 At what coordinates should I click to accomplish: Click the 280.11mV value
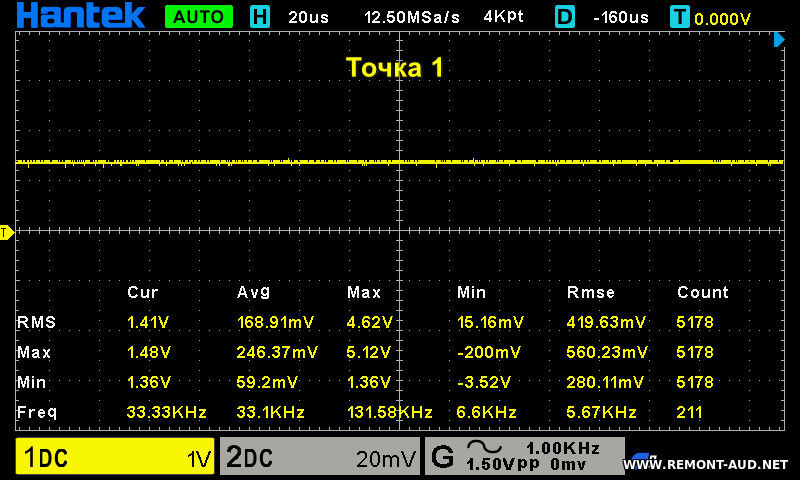[605, 383]
